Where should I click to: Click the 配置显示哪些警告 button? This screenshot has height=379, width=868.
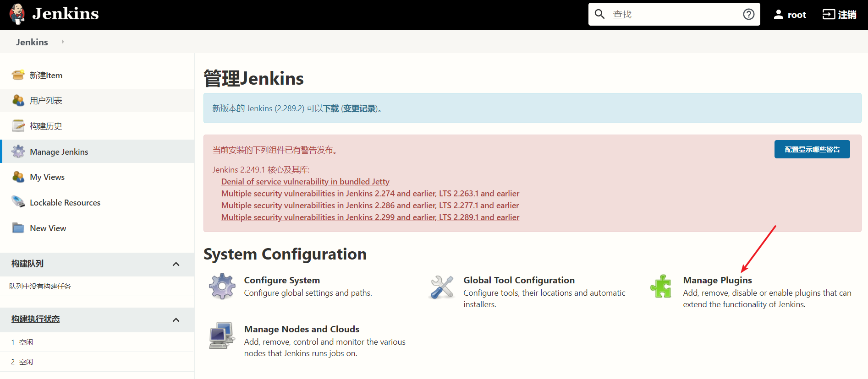(812, 149)
